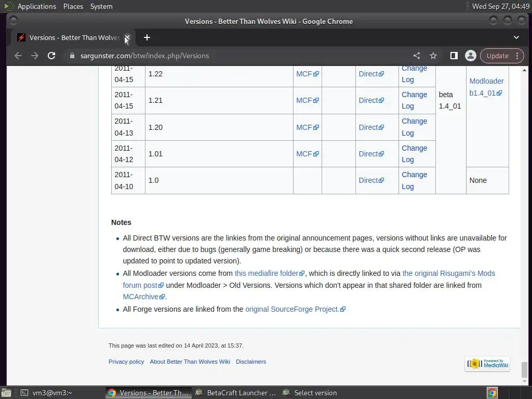Open Change Log for version 1.01
Screen dimensions: 532x399
tap(414, 154)
